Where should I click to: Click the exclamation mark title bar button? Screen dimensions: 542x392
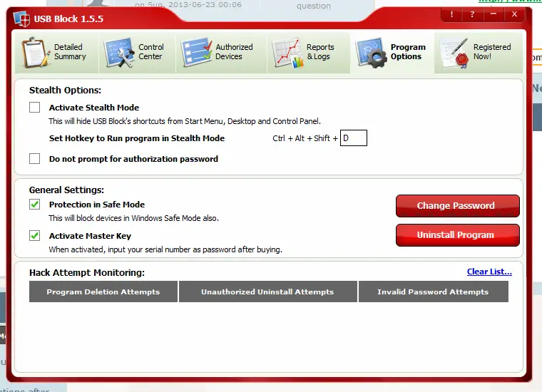[451, 14]
